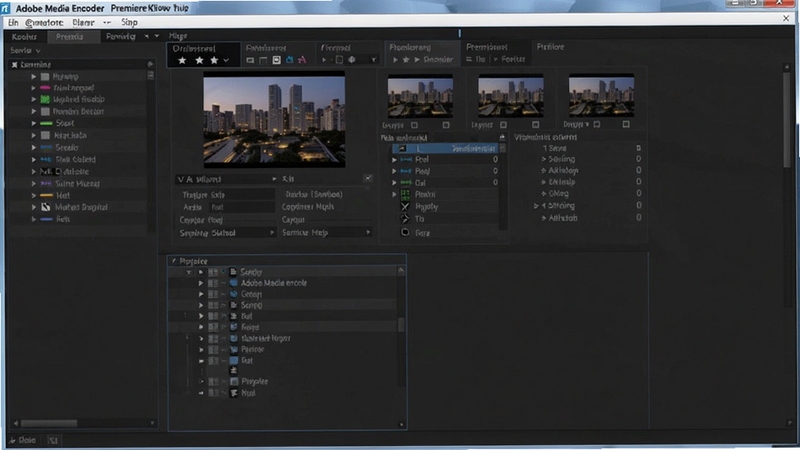Click the green grid icon in the list
This screenshot has height=450, width=800.
pos(405,194)
